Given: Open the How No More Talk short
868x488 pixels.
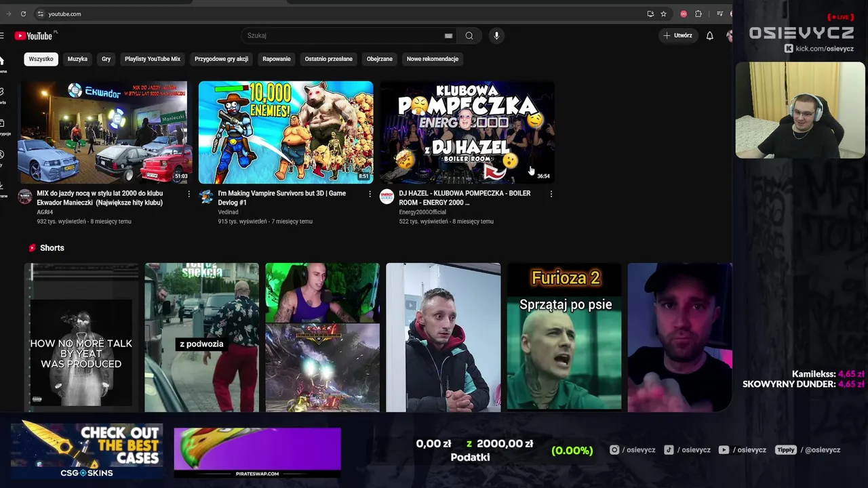Looking at the screenshot, I should (x=81, y=338).
